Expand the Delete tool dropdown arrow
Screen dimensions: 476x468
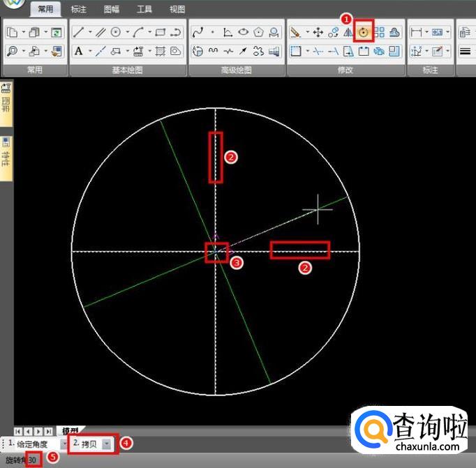307,32
